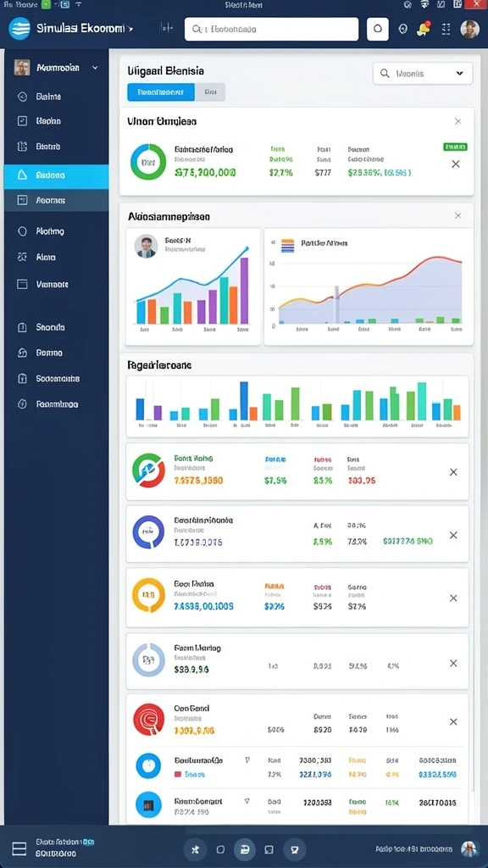This screenshot has height=868, width=488.
Task: Click the middle highlighted bottom toolbar button
Action: 245,849
